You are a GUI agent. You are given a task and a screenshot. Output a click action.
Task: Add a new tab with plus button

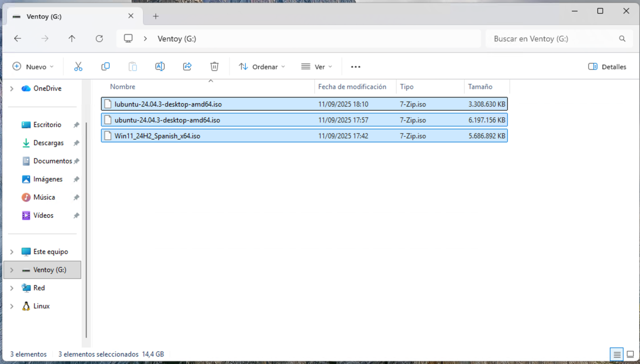tap(156, 16)
